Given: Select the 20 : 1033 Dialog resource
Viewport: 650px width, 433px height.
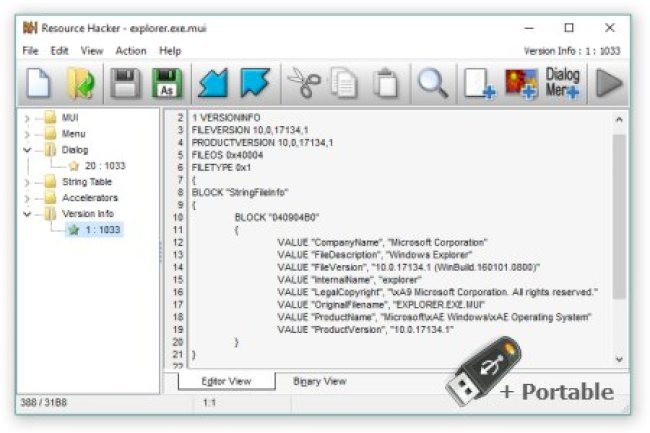Looking at the screenshot, I should click(104, 166).
